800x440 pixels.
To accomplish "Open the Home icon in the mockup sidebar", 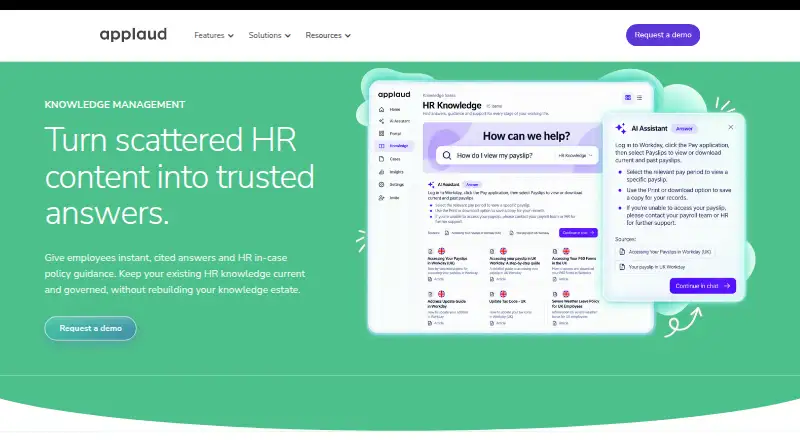I will coord(382,110).
